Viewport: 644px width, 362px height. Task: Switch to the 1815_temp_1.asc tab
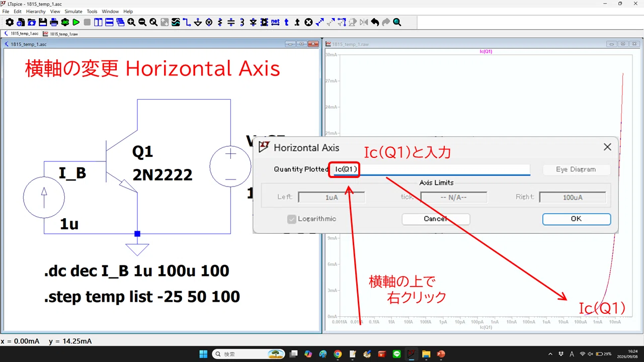point(21,34)
